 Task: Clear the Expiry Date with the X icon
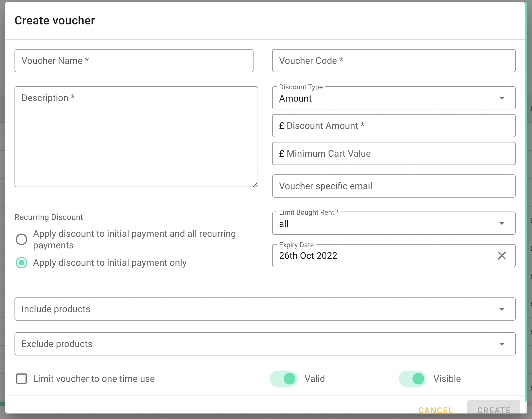click(x=502, y=256)
